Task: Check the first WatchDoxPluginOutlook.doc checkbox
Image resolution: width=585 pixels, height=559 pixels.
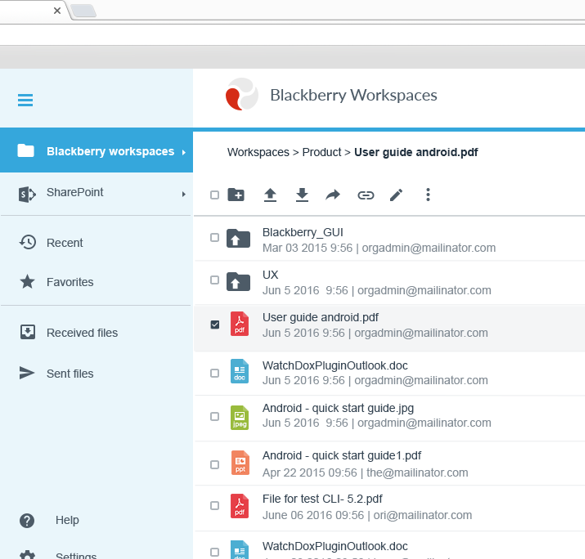Action: coord(215,373)
